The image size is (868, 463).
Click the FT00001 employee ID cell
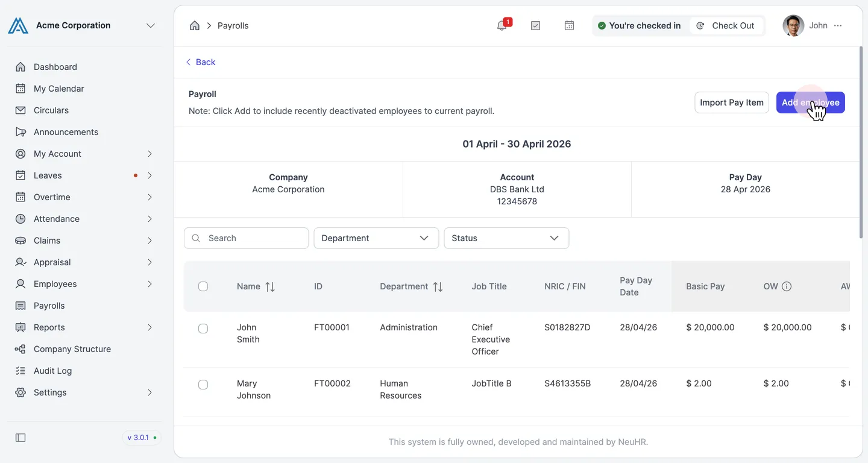[332, 327]
